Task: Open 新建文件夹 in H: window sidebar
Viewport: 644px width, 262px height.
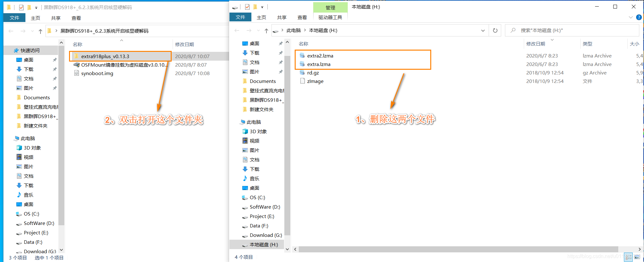Action: click(258, 109)
